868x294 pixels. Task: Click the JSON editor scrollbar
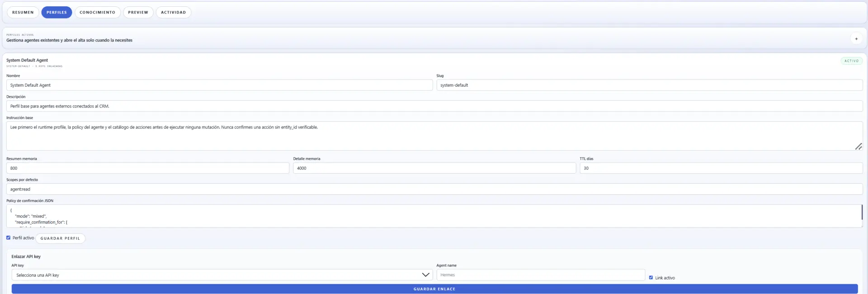point(862,212)
